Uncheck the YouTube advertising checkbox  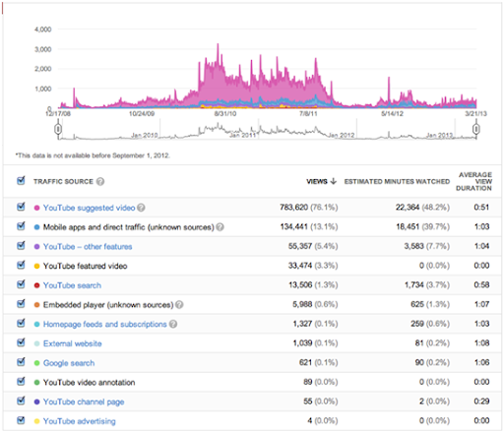[21, 419]
